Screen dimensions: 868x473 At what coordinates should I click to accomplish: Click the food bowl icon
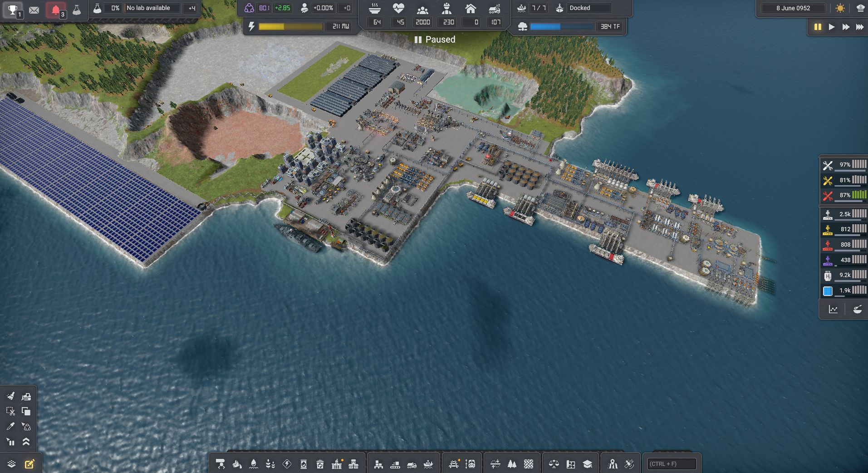(375, 8)
